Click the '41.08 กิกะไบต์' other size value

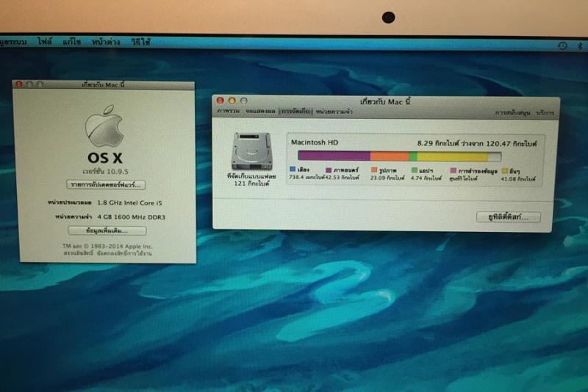[518, 179]
